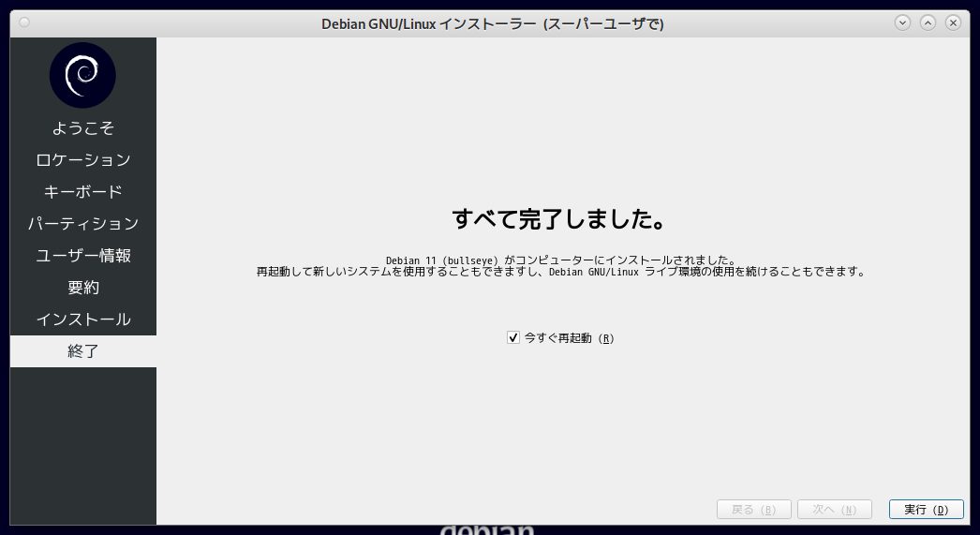Click the 再起動して新しいシステム description line

point(560,272)
